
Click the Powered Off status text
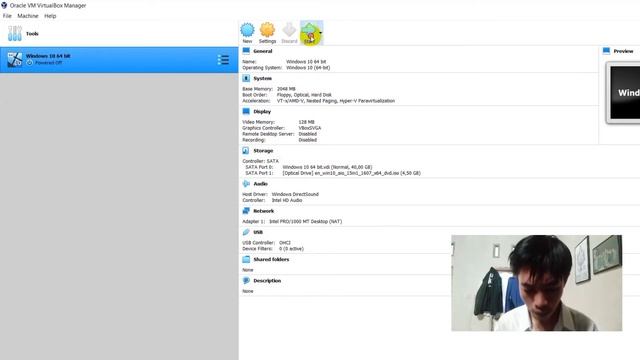48,63
